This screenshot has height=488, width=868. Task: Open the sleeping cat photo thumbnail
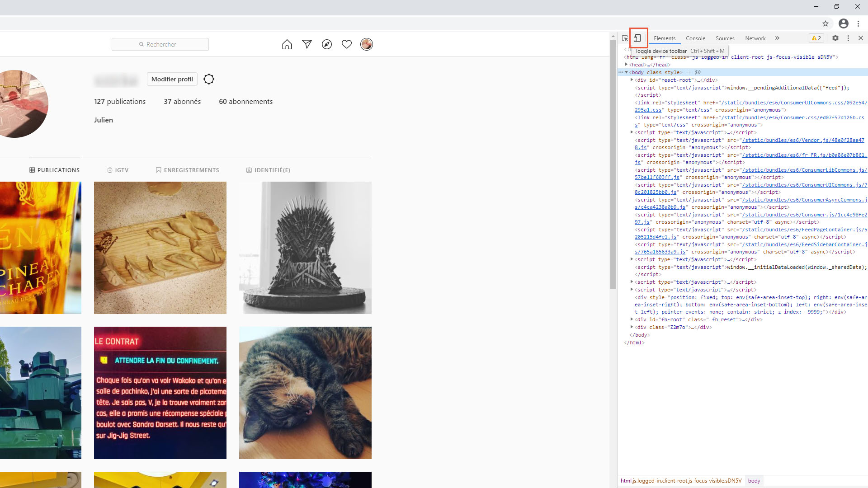[x=305, y=393]
